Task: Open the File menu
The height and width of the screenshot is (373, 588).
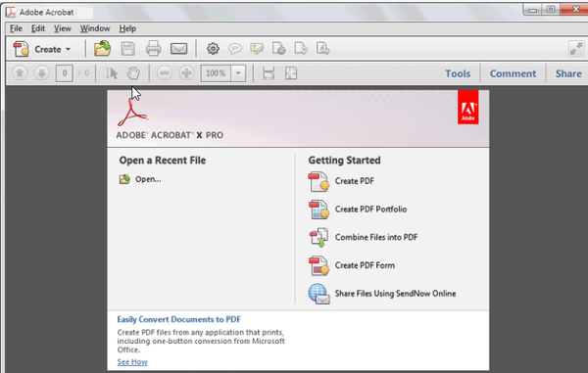Action: tap(16, 28)
